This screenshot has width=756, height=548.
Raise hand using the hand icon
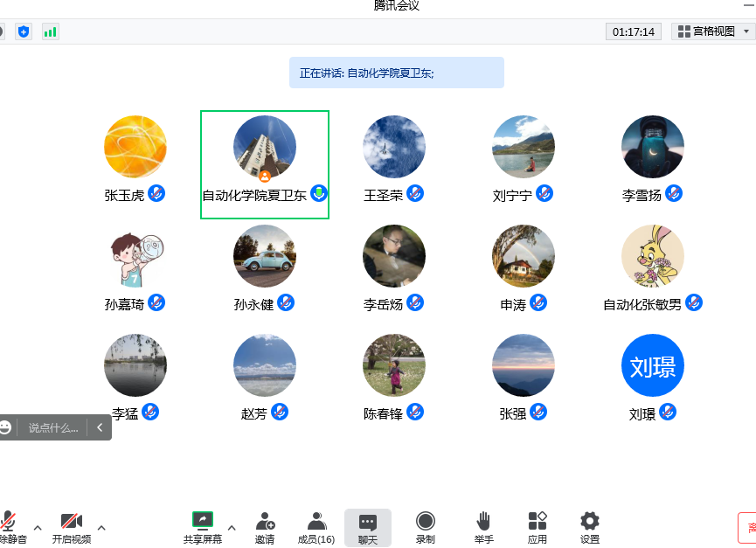[x=483, y=526]
